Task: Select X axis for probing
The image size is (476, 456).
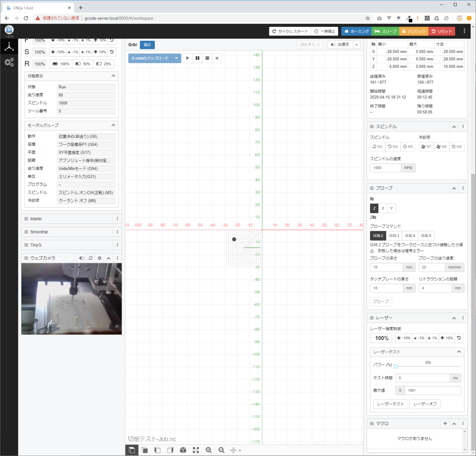Action: click(383, 208)
